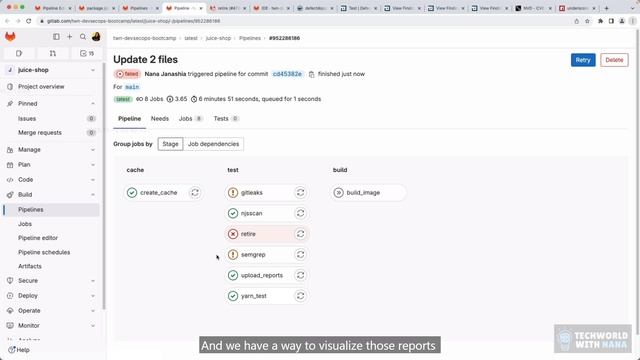640x360 pixels.
Task: Expand the Code section
Action: pos(93,180)
